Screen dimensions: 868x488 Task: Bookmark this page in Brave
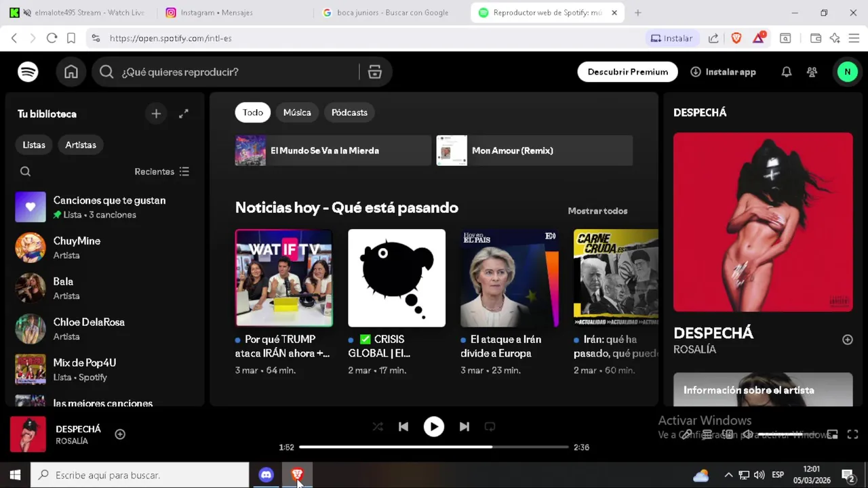click(71, 38)
